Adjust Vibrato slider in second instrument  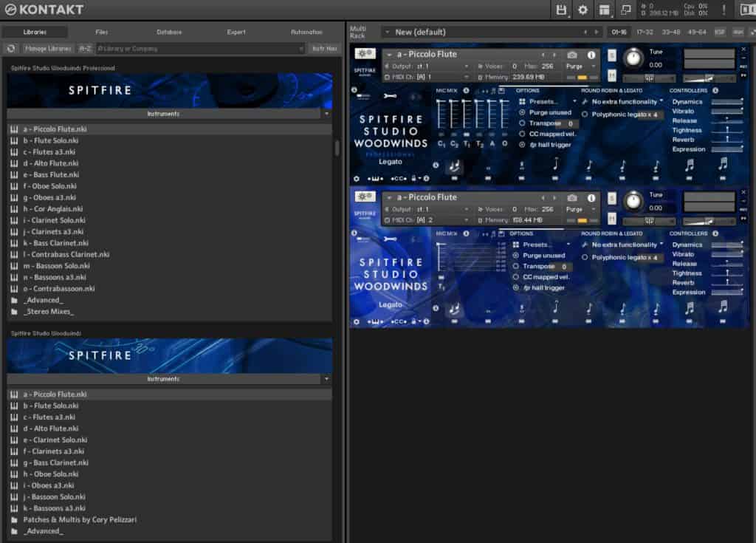pyautogui.click(x=727, y=254)
